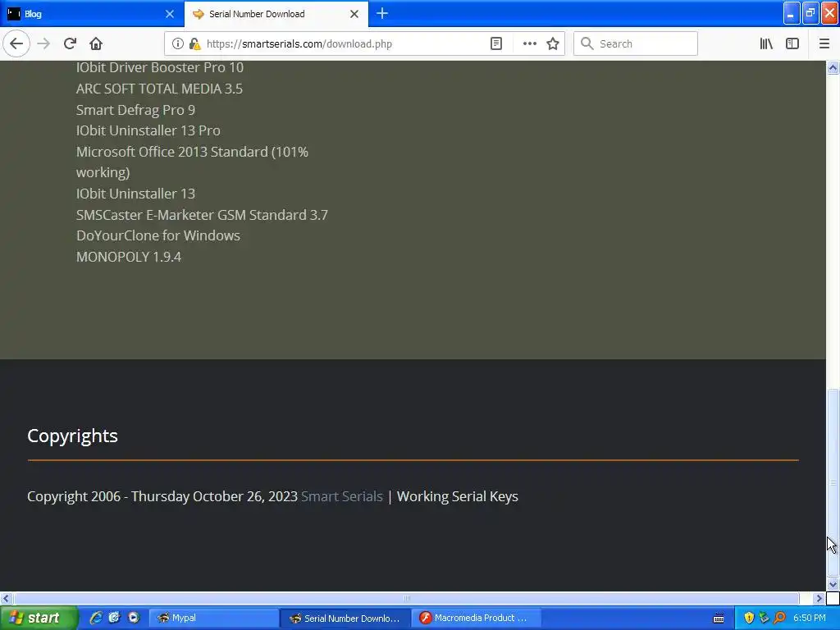Click the second quick launch browser icon

click(114, 618)
